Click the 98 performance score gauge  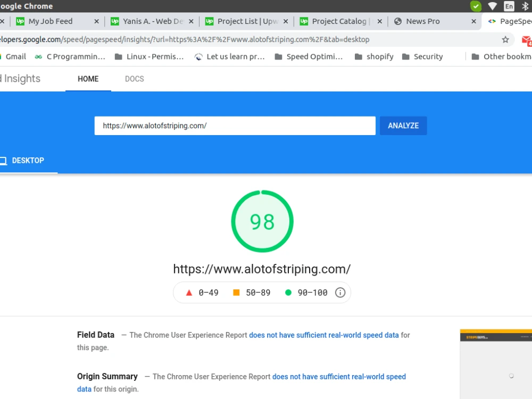click(262, 221)
